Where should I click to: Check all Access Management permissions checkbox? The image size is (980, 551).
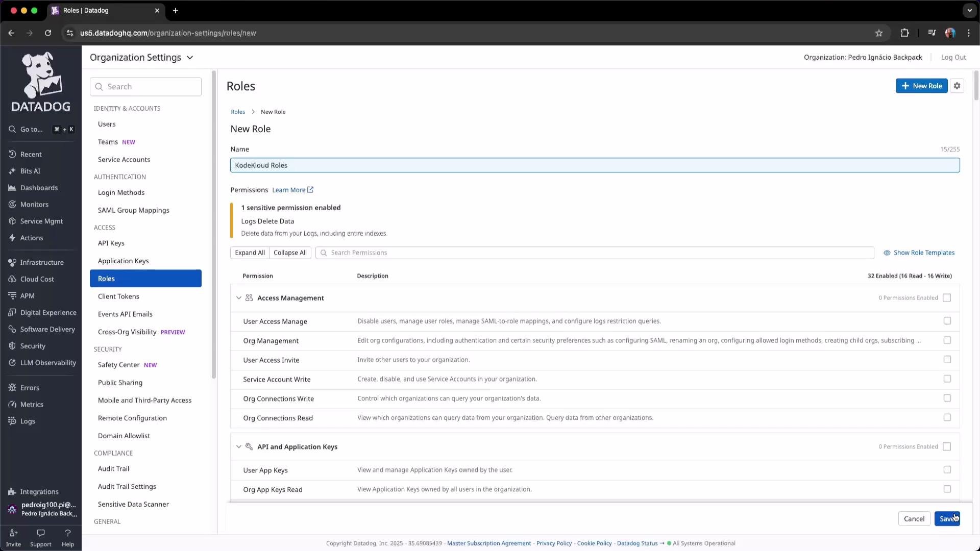click(947, 298)
